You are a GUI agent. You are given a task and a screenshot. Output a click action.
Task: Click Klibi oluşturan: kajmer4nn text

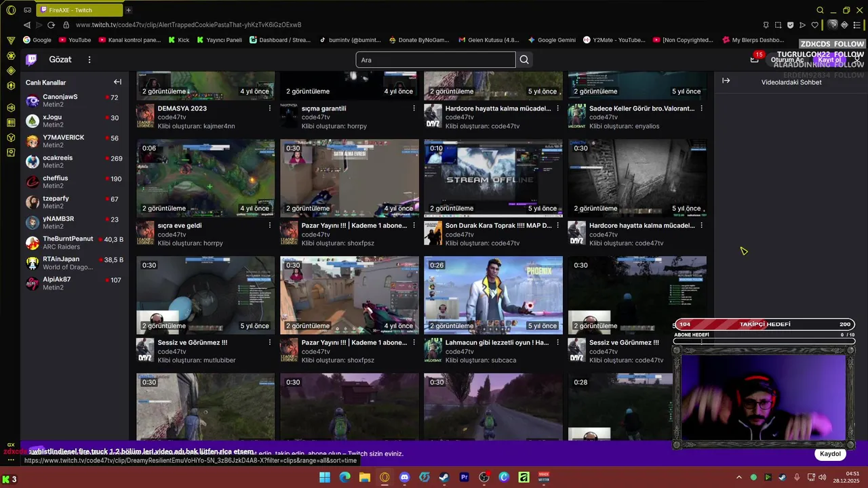[x=196, y=126]
